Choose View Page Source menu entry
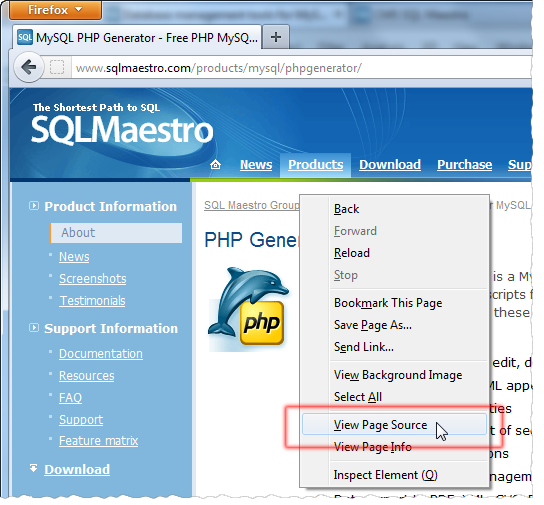 [x=394, y=425]
